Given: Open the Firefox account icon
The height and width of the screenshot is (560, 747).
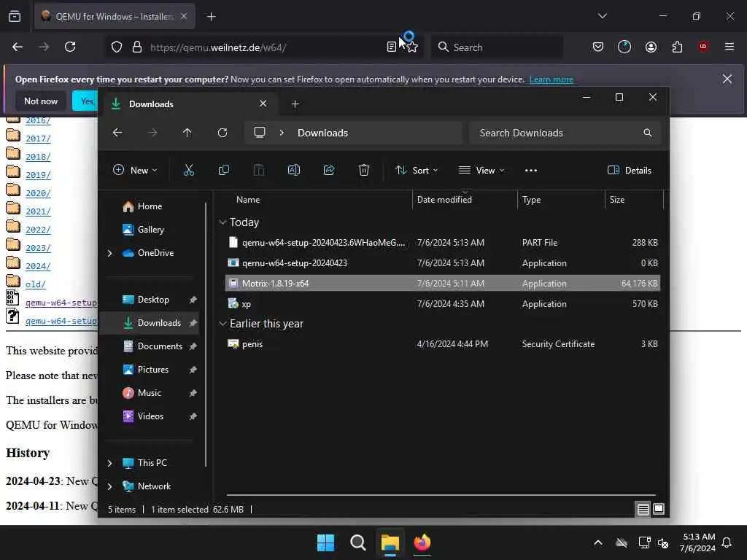Looking at the screenshot, I should point(651,47).
